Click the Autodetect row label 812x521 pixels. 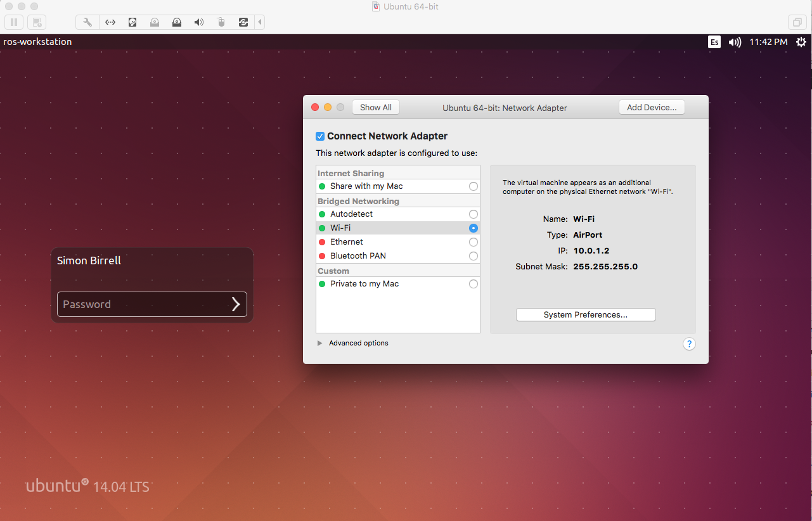(351, 214)
